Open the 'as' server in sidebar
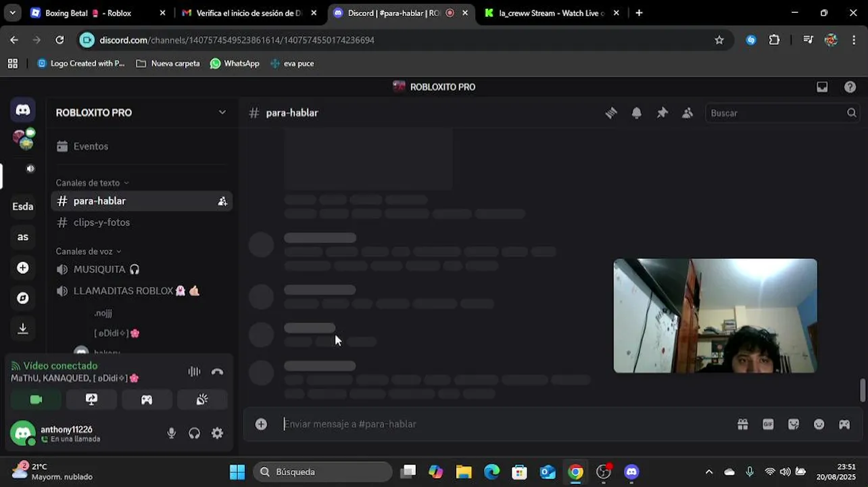Screen dimensions: 868x487 pyautogui.click(x=23, y=237)
